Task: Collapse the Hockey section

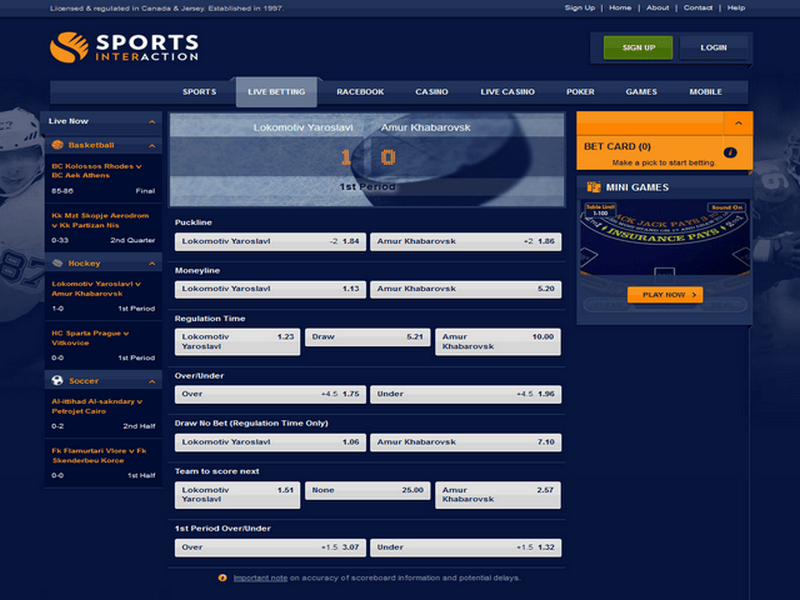Action: point(152,264)
